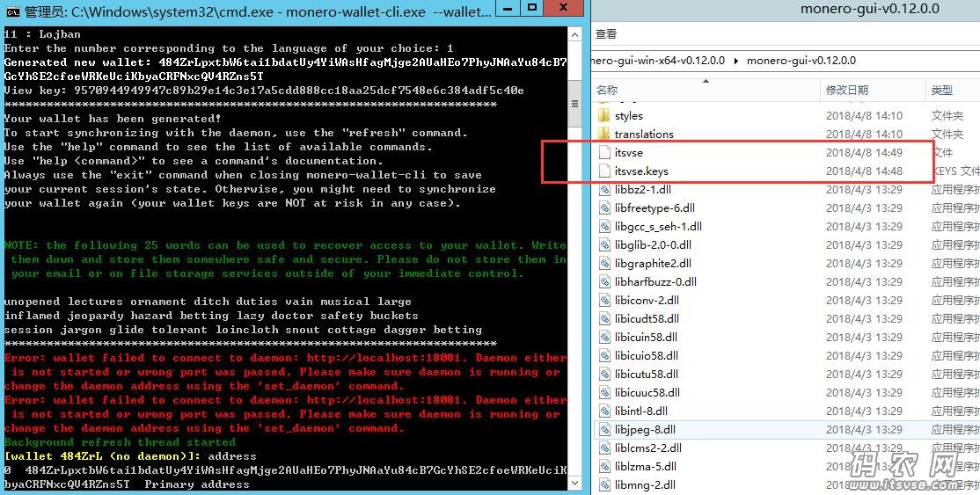Sort files by the 修改日期 column header
The image size is (980, 495).
pyautogui.click(x=846, y=91)
